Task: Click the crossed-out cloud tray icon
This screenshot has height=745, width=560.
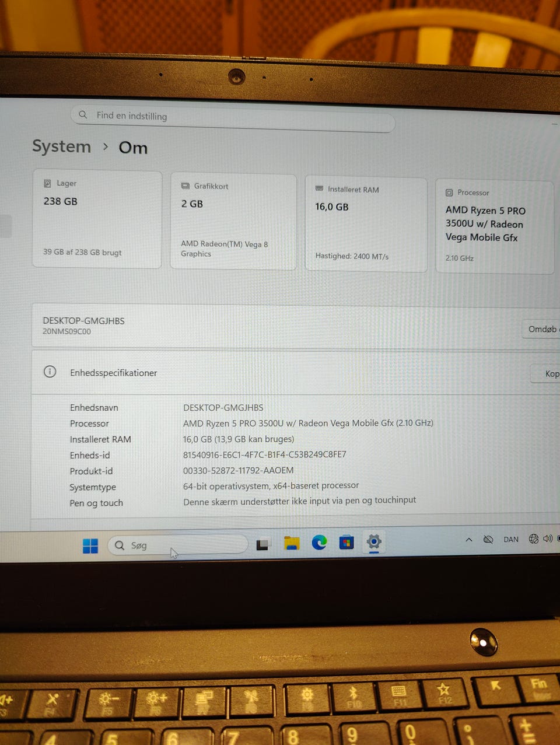Action: (x=488, y=539)
